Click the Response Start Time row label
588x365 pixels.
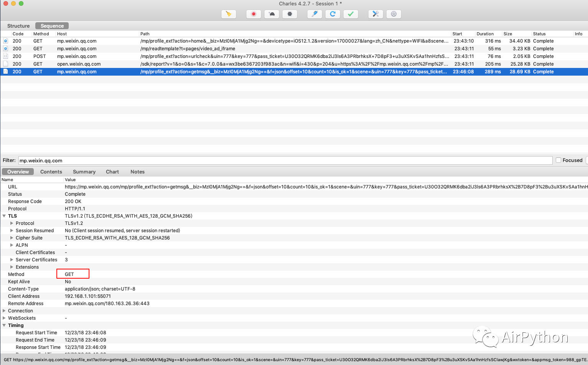(38, 347)
